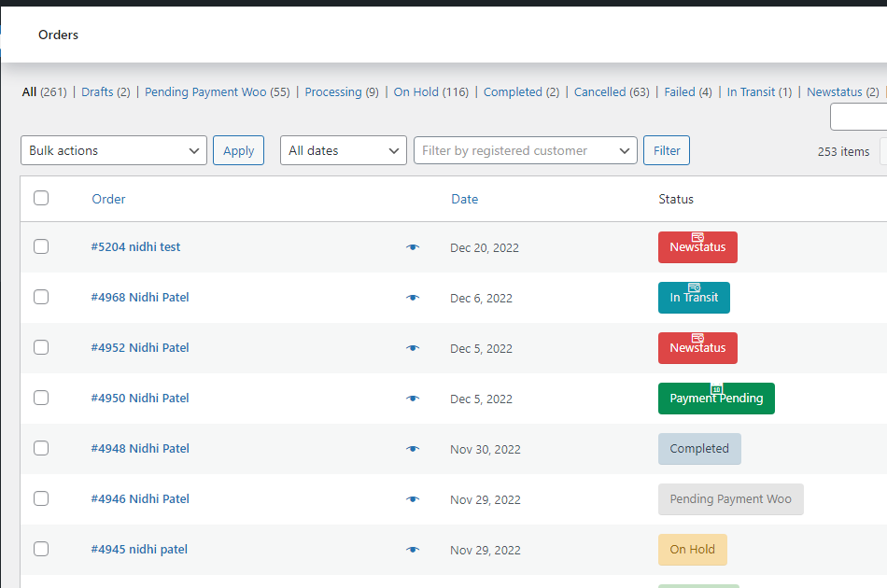Open the Bulk actions dropdown

113,150
